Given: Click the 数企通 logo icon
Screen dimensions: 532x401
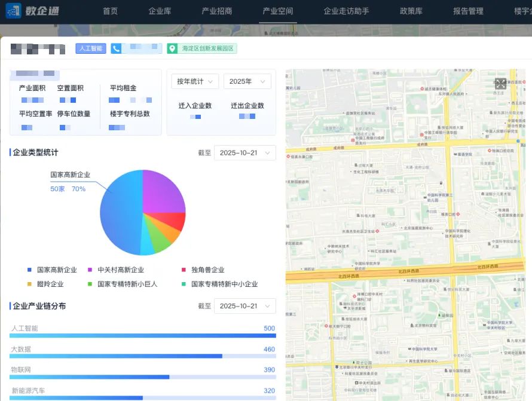Looking at the screenshot, I should point(14,11).
